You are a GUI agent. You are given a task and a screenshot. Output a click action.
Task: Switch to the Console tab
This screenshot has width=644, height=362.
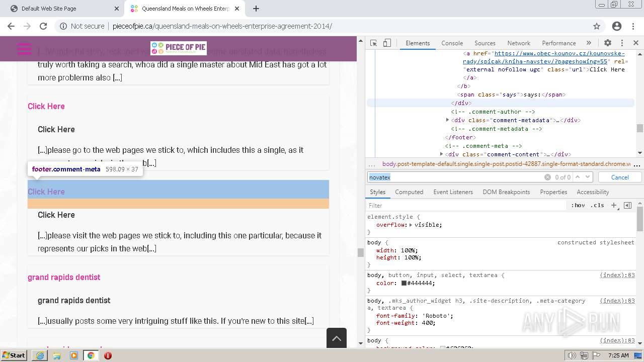452,43
